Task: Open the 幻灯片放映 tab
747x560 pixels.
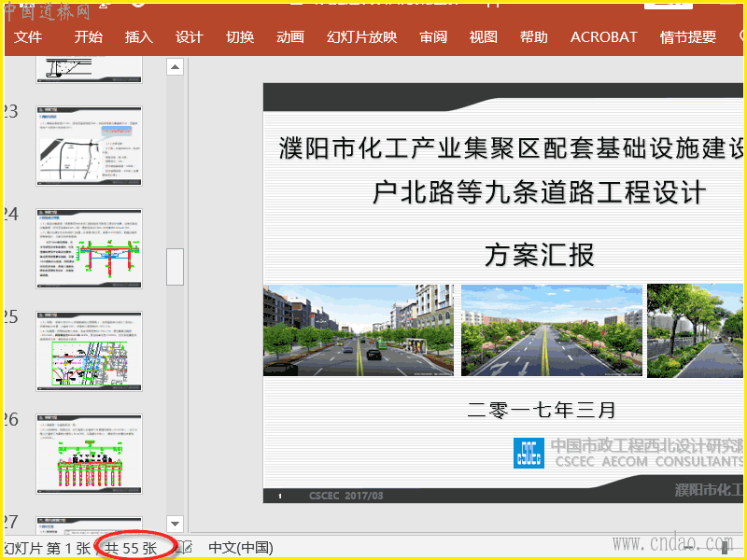Action: coord(361,37)
